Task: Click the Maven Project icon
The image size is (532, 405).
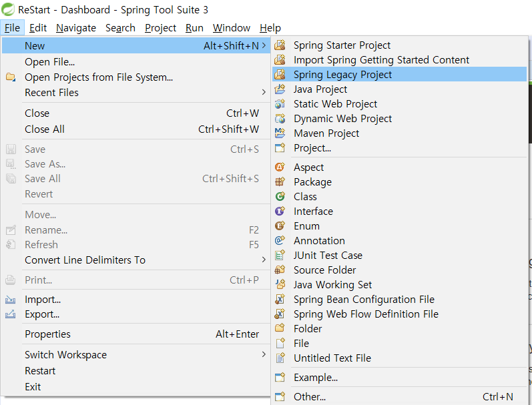Action: coord(280,133)
